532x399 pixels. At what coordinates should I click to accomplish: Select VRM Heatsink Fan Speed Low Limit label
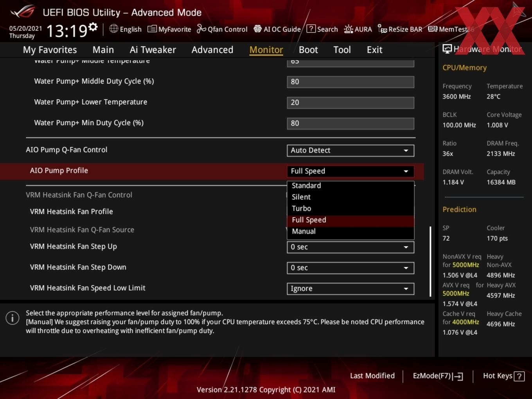coord(88,288)
